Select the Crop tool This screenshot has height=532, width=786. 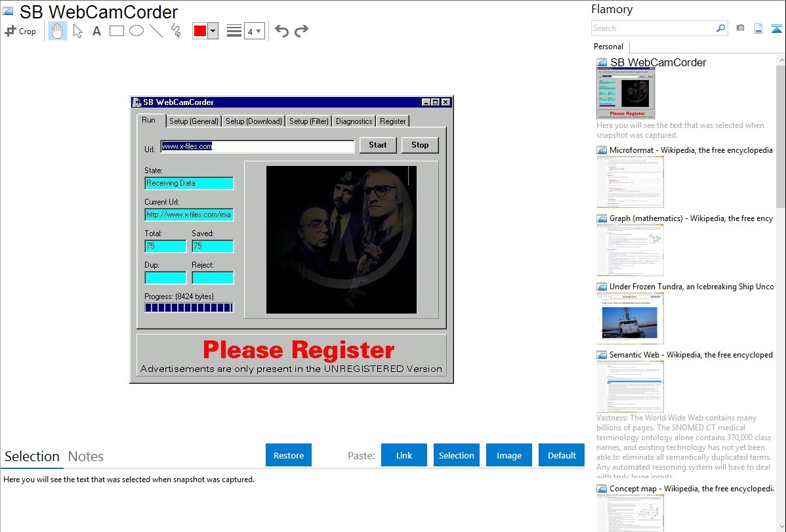tap(20, 31)
